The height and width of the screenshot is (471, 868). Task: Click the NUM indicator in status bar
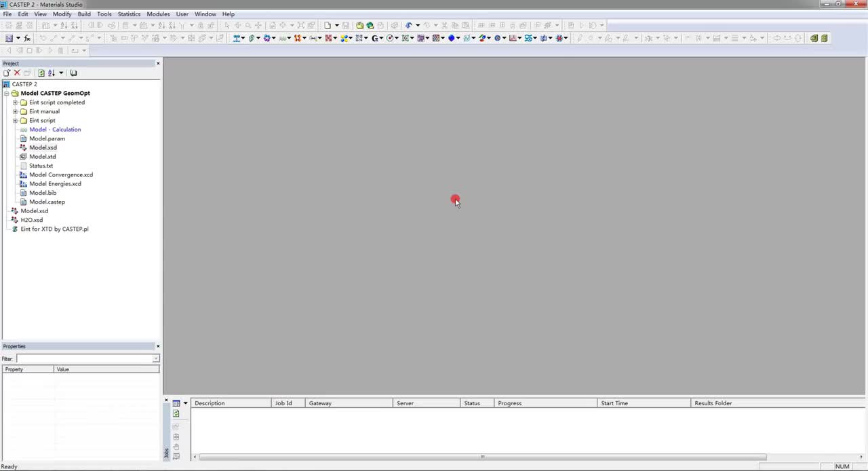click(x=842, y=466)
